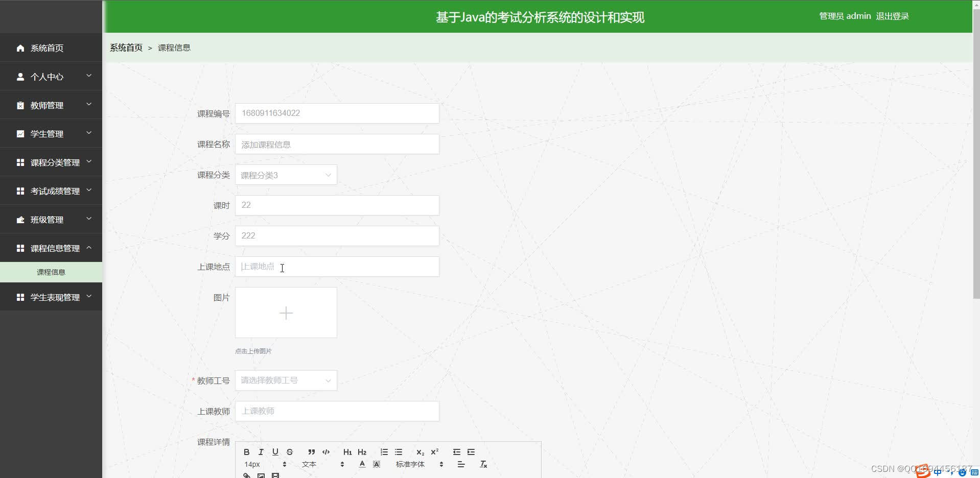Insert a blockquote in the editor
Screen dimensions: 980x478
311,452
